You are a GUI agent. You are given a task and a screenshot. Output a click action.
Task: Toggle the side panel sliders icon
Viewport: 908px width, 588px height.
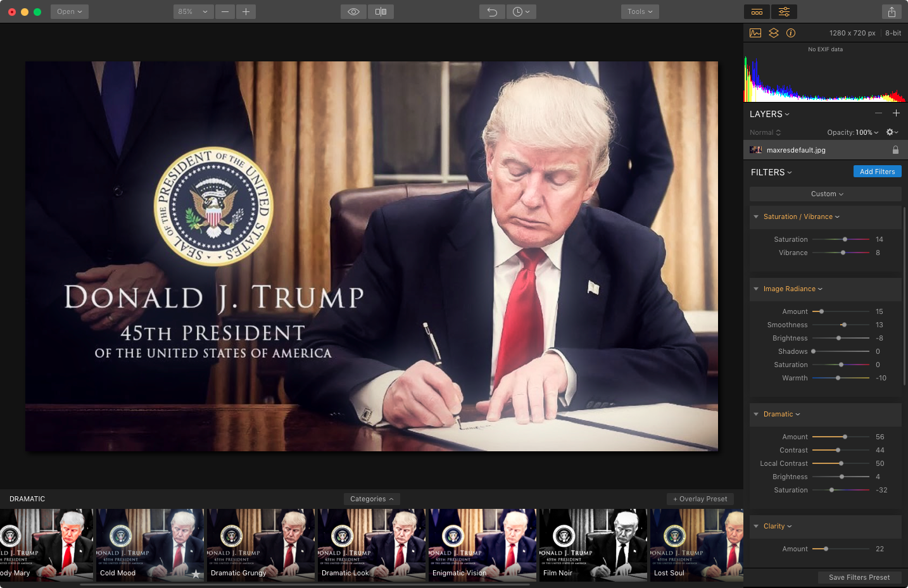tap(784, 11)
